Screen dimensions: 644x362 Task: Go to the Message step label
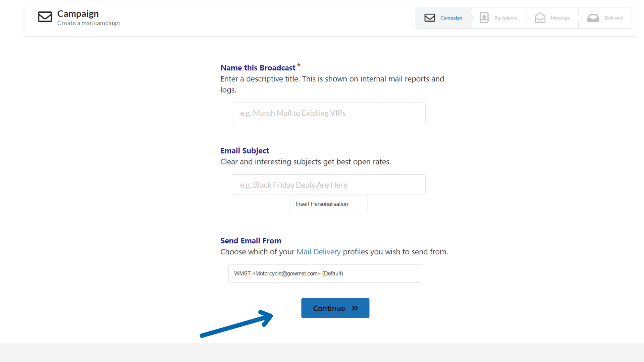(560, 18)
